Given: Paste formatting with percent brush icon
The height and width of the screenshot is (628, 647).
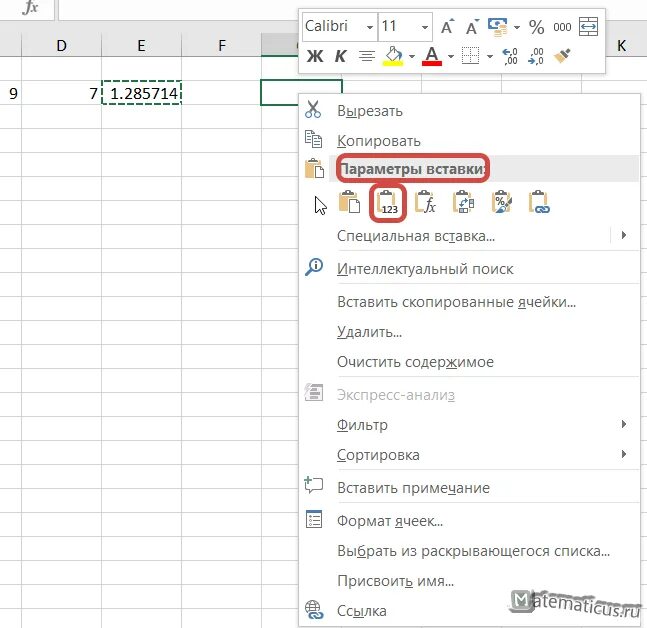Looking at the screenshot, I should [501, 202].
